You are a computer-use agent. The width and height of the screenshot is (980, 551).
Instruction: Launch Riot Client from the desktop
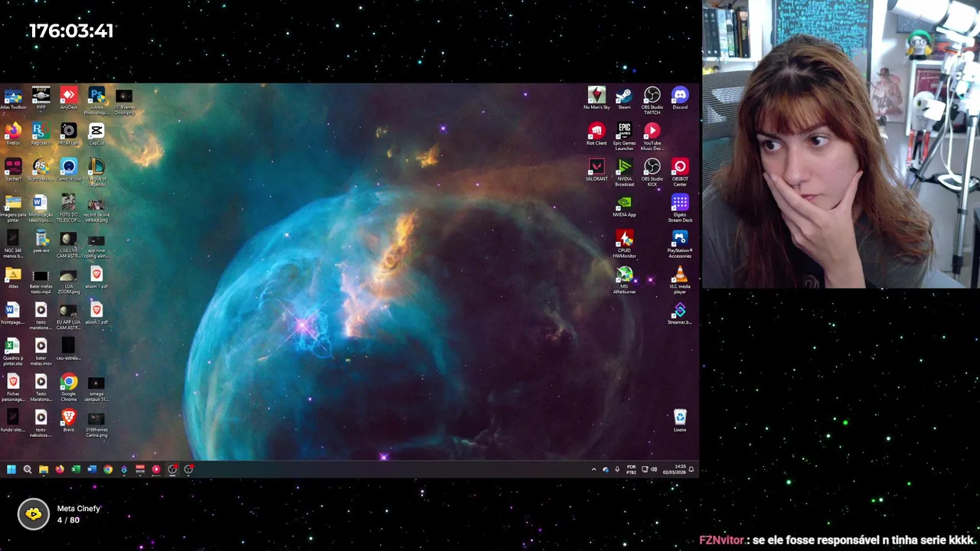(x=596, y=134)
